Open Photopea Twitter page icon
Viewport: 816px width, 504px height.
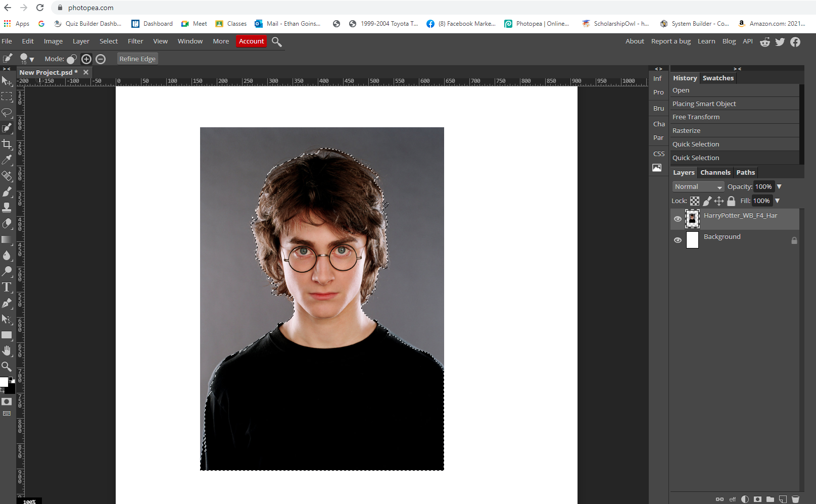point(780,42)
